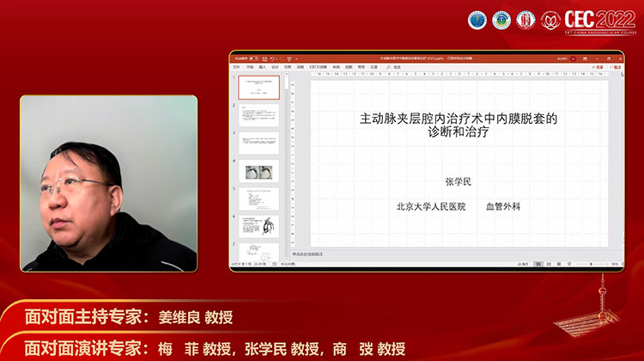Switch to the 审阅 (Review) ribbon tab
The image size is (644, 361).
click(337, 66)
